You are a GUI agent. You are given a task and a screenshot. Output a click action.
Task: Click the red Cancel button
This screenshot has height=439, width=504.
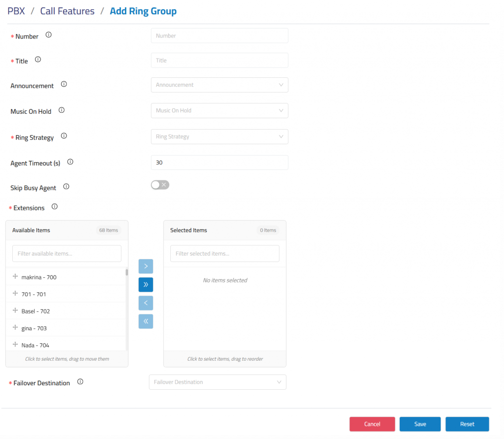coord(372,424)
